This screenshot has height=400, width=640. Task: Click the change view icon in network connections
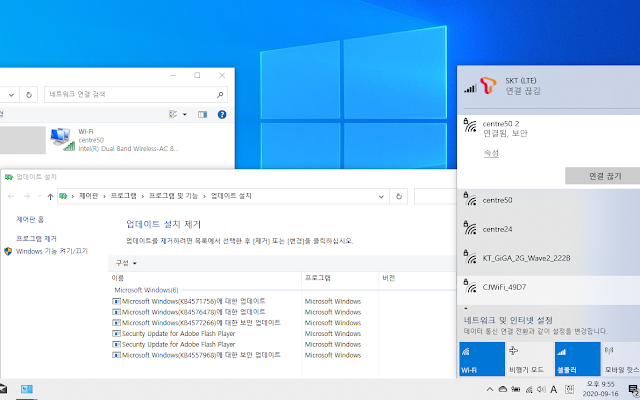(173, 115)
